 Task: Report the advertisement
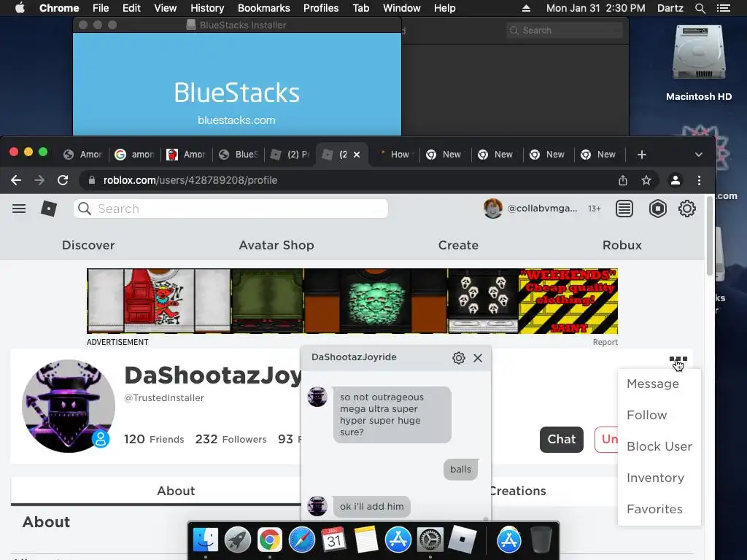605,342
